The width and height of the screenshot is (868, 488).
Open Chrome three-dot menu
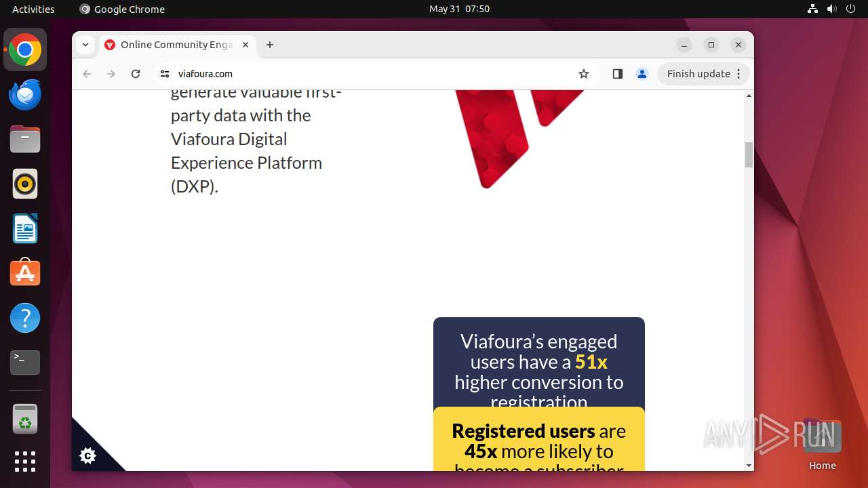click(739, 74)
